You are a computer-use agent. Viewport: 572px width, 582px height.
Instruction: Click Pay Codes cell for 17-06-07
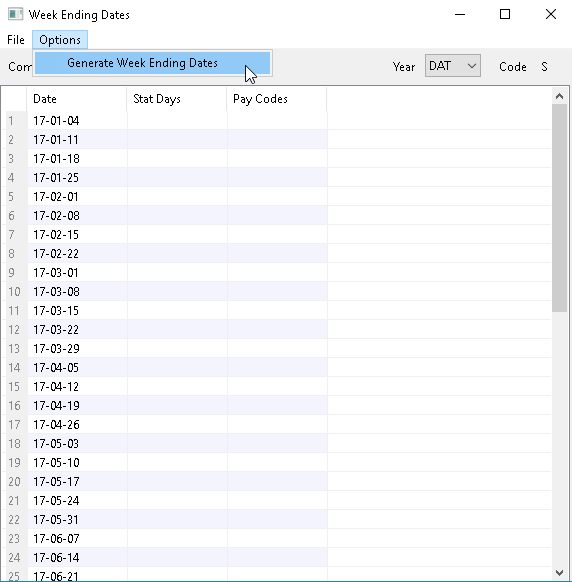[x=277, y=538]
